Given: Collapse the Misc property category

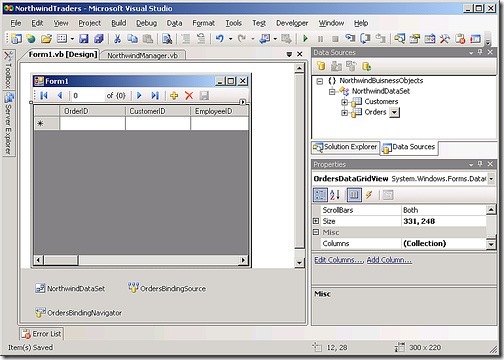Looking at the screenshot, I should coord(316,232).
